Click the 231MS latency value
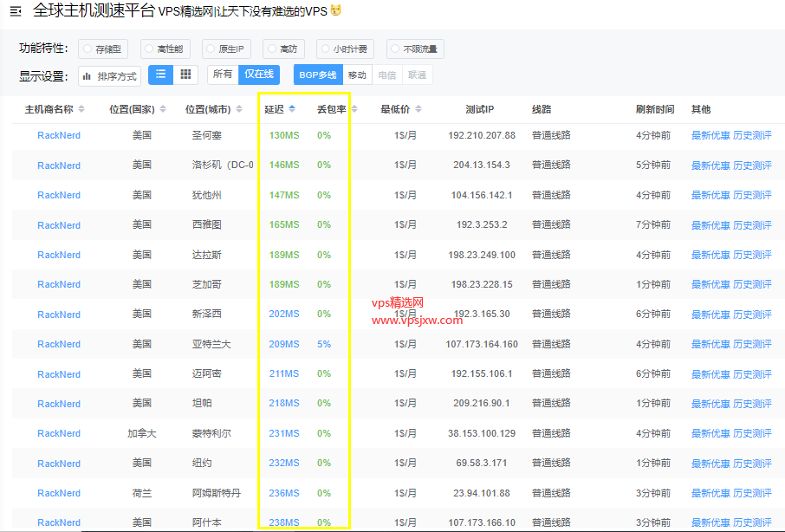 (284, 433)
